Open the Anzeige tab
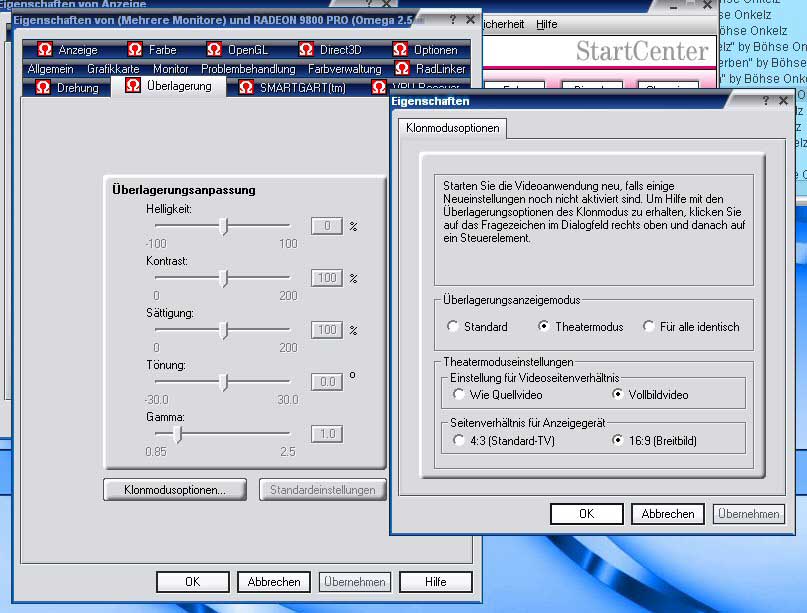807x613 pixels. coord(68,50)
